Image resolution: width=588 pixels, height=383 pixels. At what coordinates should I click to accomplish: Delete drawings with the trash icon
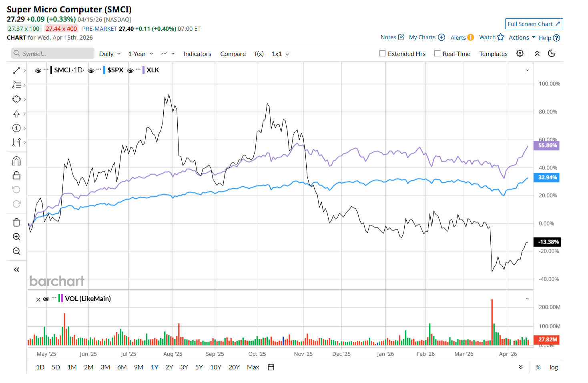coord(16,222)
